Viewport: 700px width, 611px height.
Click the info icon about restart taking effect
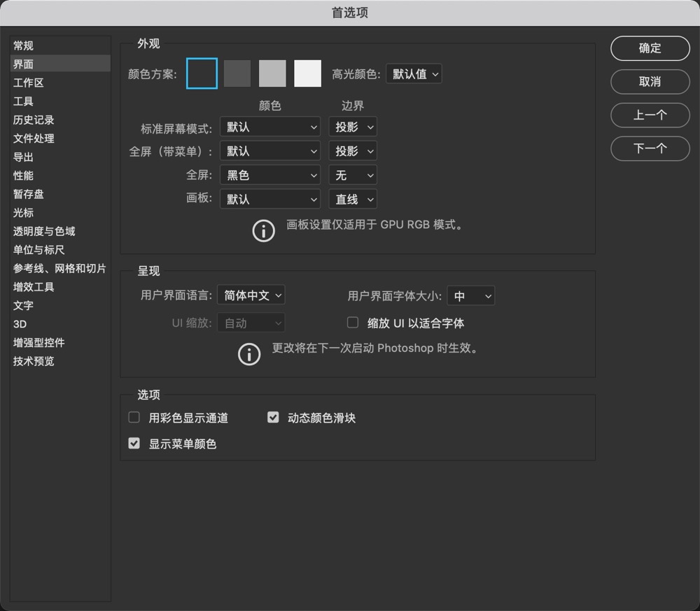(249, 354)
